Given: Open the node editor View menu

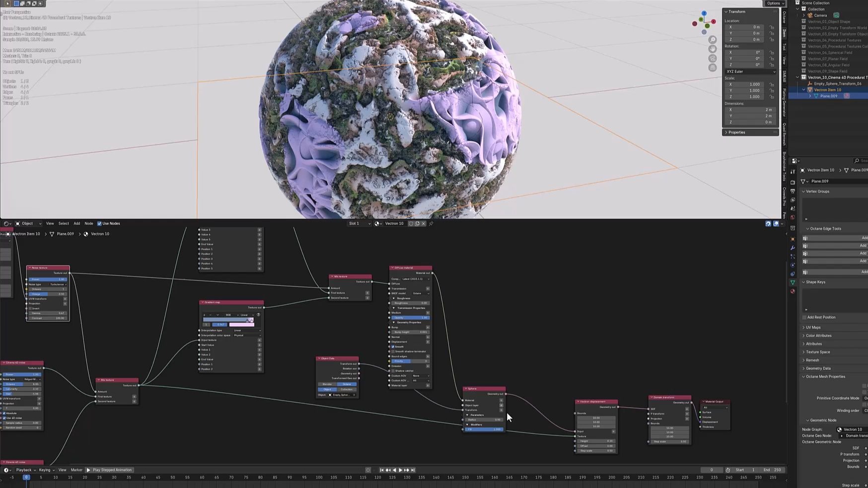Looking at the screenshot, I should (x=50, y=223).
